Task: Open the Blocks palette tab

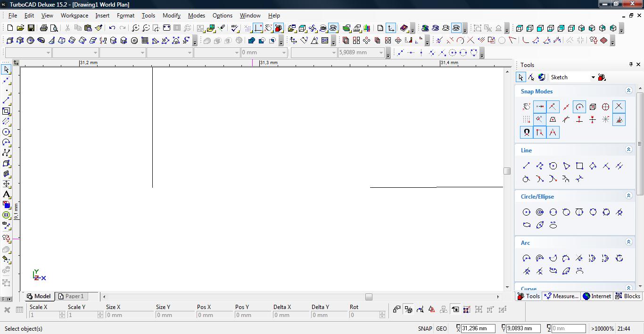Action: [x=628, y=296]
